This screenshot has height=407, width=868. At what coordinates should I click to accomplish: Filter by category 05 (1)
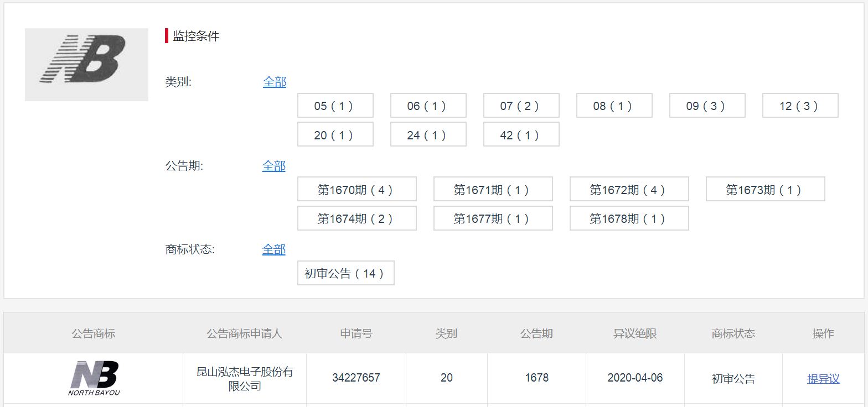[x=335, y=106]
